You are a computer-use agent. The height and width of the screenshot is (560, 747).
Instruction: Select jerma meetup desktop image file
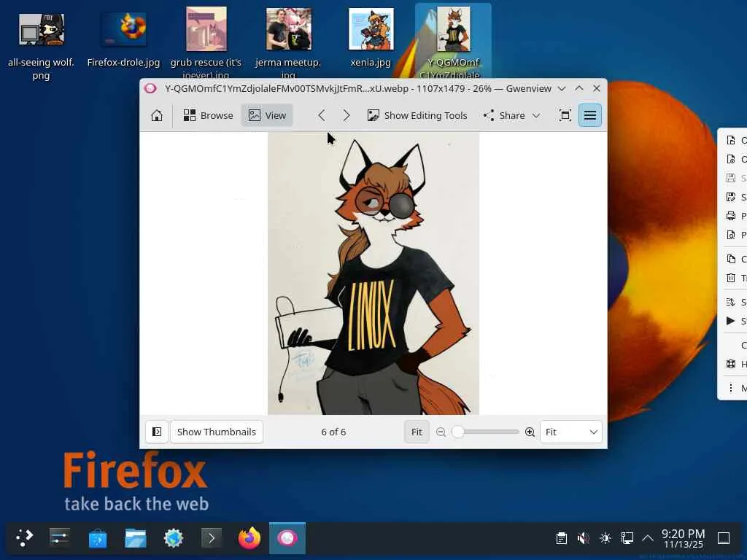click(288, 43)
